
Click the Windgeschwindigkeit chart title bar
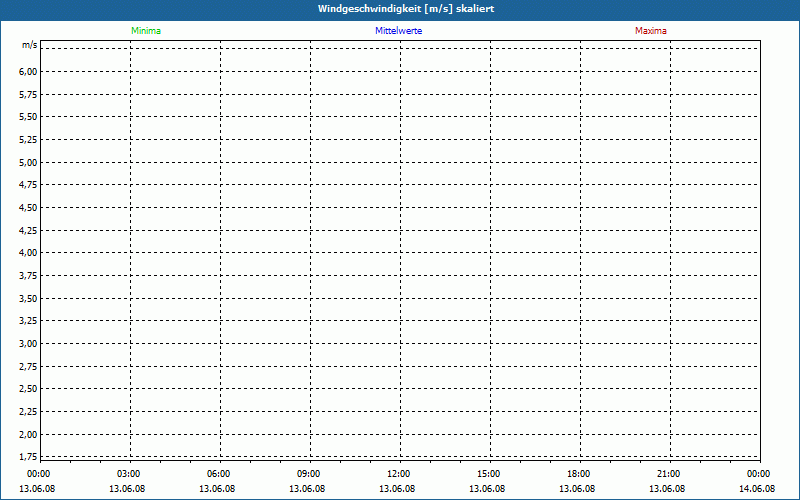click(x=400, y=9)
